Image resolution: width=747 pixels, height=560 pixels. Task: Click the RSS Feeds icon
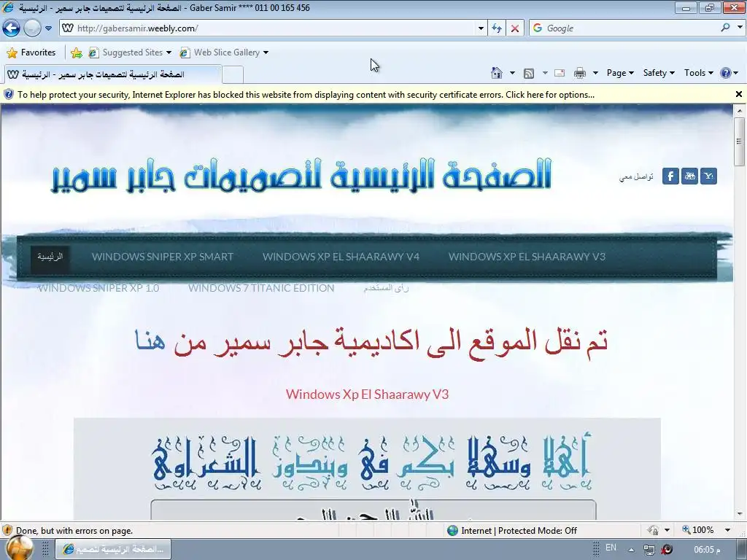[529, 74]
